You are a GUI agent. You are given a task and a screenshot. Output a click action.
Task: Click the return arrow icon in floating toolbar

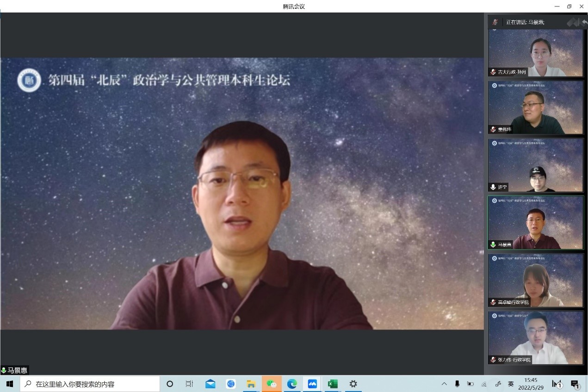(x=584, y=22)
